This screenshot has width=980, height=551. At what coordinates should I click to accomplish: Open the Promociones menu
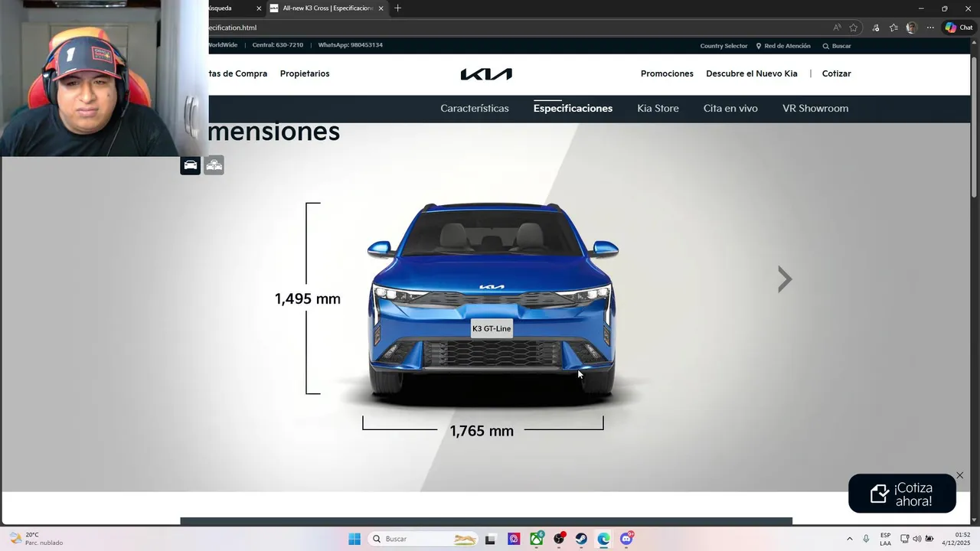[x=667, y=73]
